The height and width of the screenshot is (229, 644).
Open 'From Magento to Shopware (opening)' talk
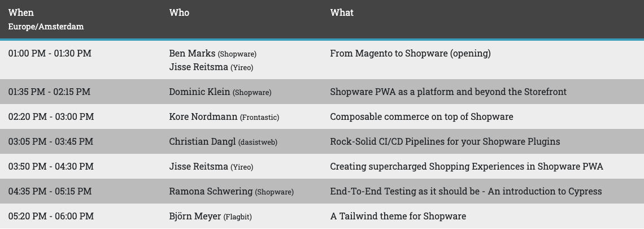[410, 54]
